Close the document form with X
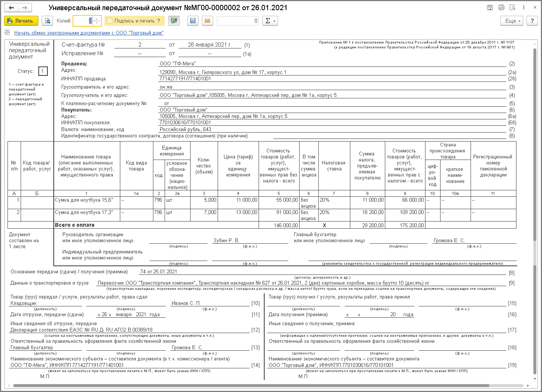This screenshot has width=542, height=392. point(535,8)
